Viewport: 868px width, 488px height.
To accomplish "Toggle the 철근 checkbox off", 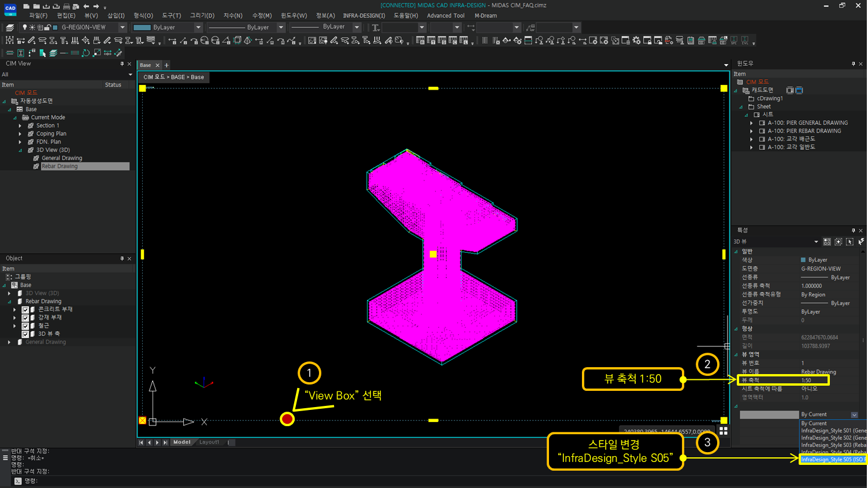I will click(x=25, y=326).
